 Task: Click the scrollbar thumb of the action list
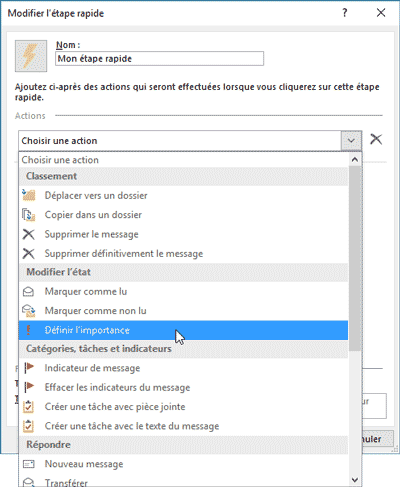coord(355,258)
